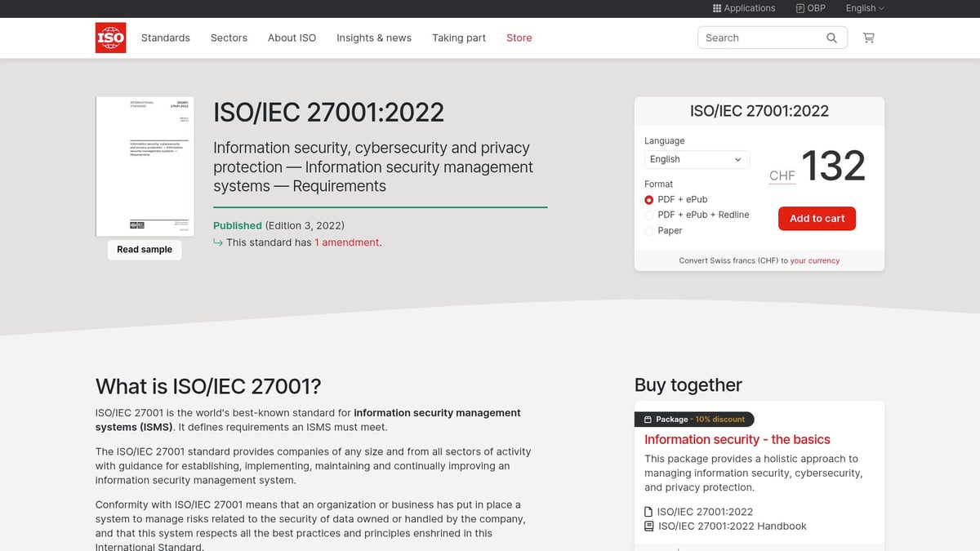Follow the 1 amendment link
980x551 pixels.
pyautogui.click(x=346, y=242)
